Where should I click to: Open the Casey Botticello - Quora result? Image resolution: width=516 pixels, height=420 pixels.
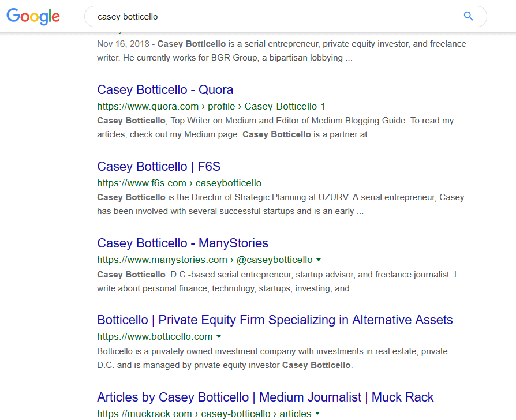pos(165,90)
